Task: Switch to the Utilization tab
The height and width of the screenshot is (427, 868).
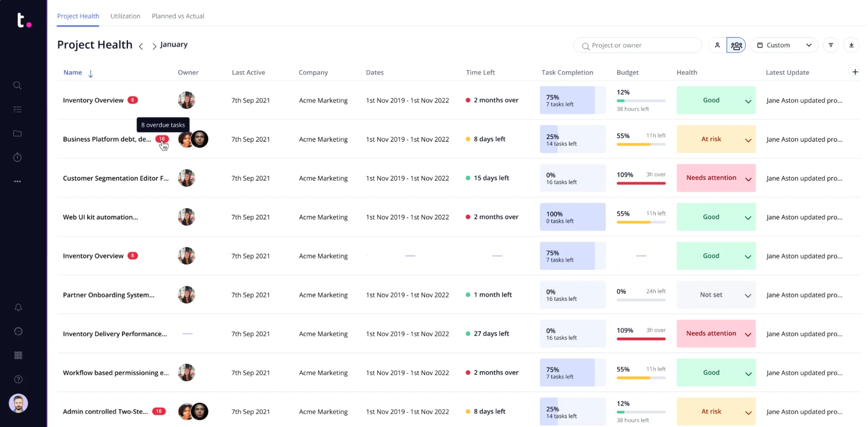Action: 125,16
